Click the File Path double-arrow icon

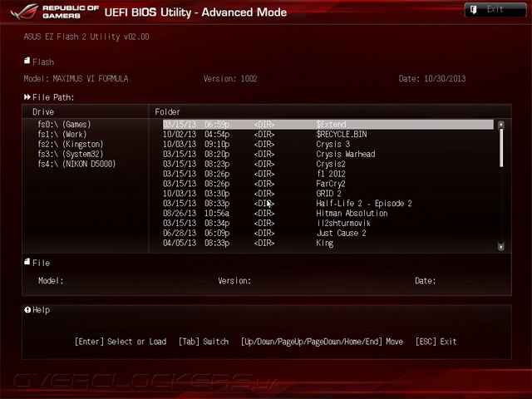click(x=27, y=97)
